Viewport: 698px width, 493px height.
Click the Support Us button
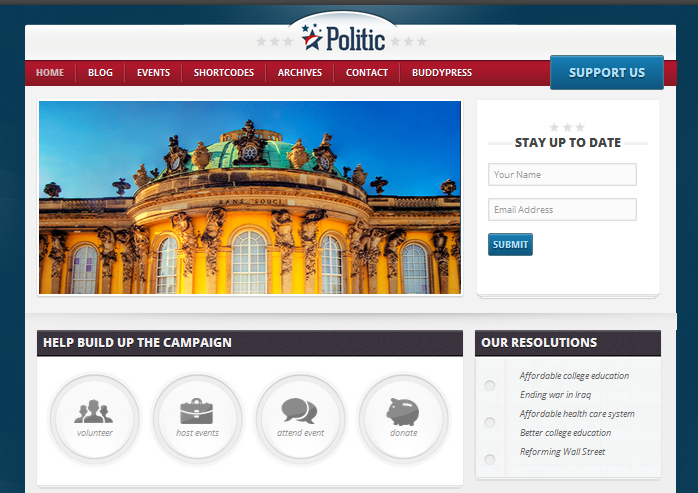coord(607,73)
